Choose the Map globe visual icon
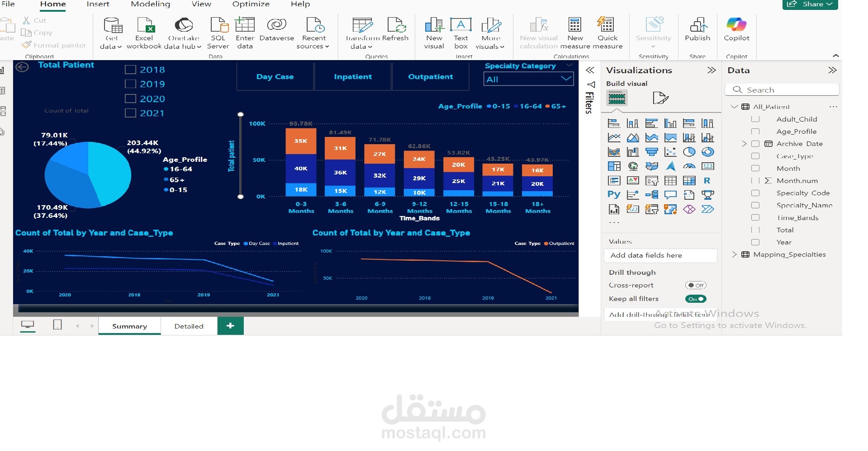Viewport: 868px width, 451px height. click(633, 166)
